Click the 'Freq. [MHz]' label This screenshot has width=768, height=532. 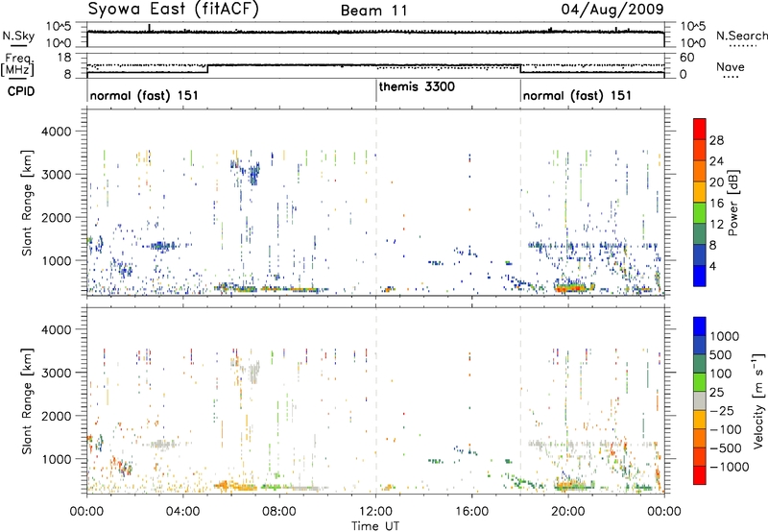click(17, 65)
